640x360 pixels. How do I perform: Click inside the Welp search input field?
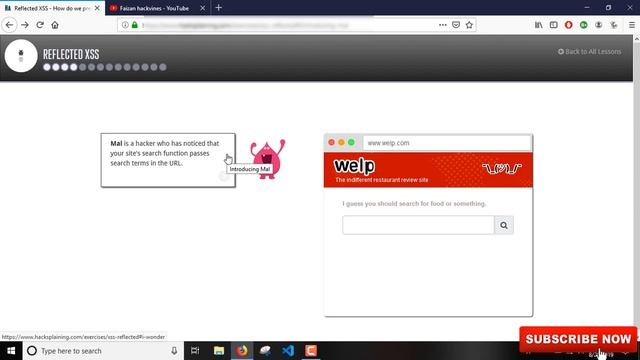(418, 225)
